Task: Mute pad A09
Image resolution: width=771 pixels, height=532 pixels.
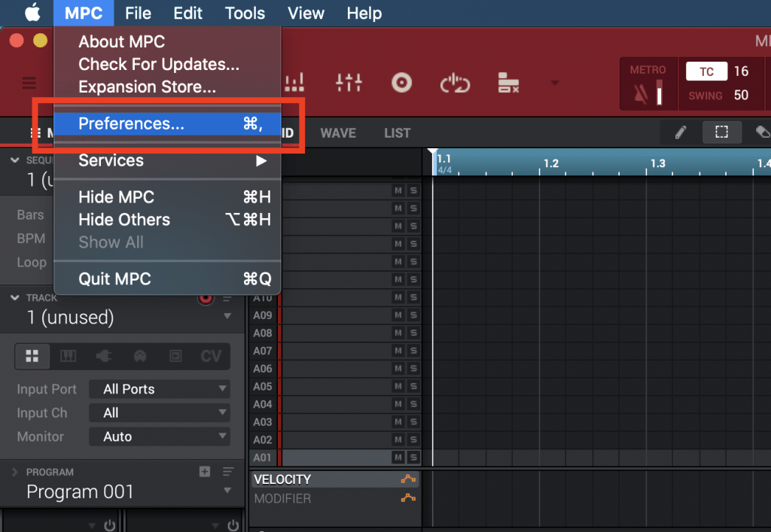Action: coord(398,315)
